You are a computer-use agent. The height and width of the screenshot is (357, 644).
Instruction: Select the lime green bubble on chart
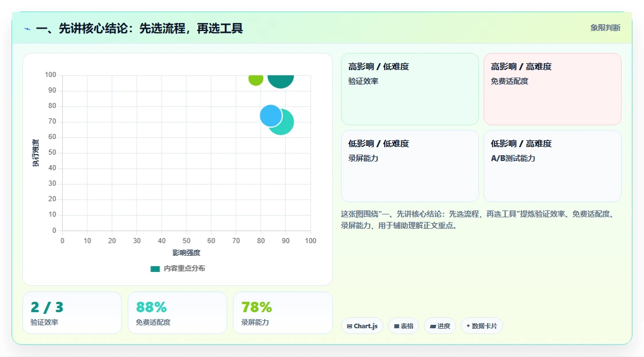(x=256, y=80)
